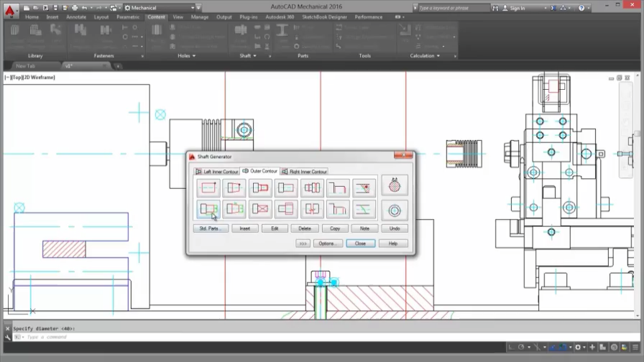Expand the Fasteners panel arrow
The height and width of the screenshot is (362, 644).
[x=142, y=56]
